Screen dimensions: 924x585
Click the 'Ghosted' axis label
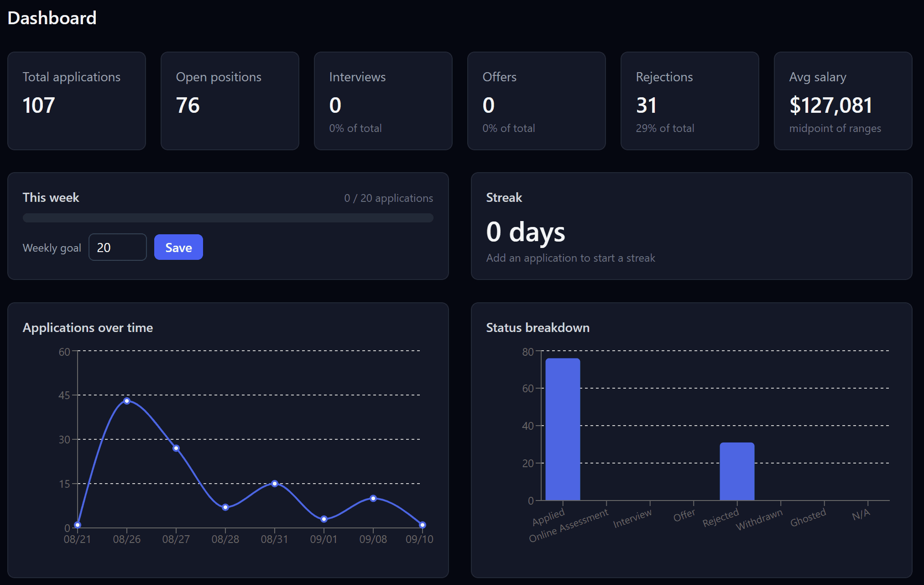point(808,517)
